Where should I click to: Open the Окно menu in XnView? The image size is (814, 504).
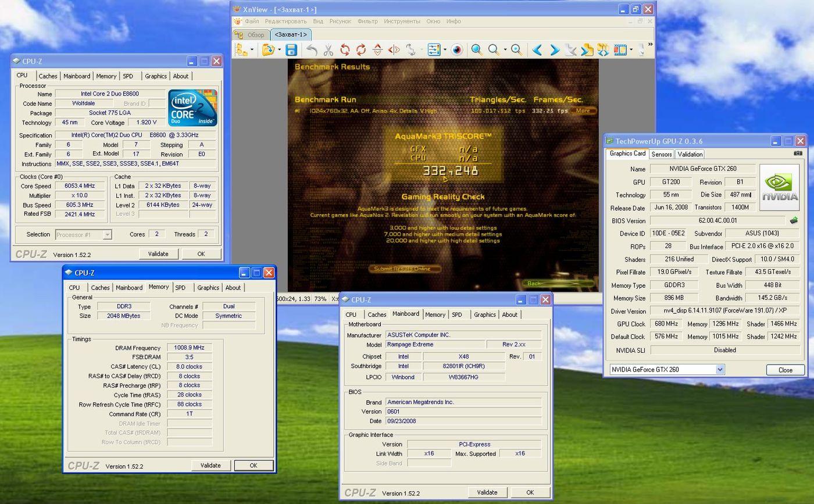[433, 22]
